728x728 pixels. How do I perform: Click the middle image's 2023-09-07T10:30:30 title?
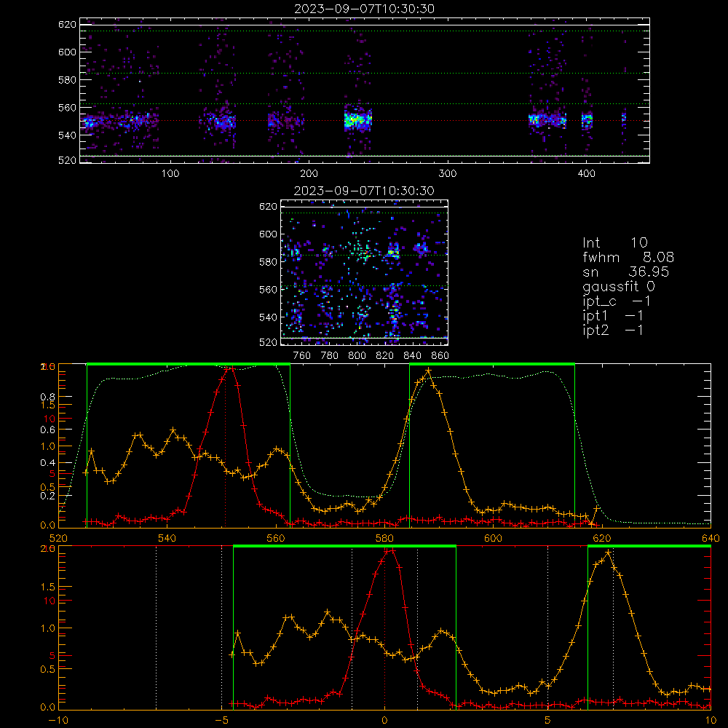coord(365,191)
